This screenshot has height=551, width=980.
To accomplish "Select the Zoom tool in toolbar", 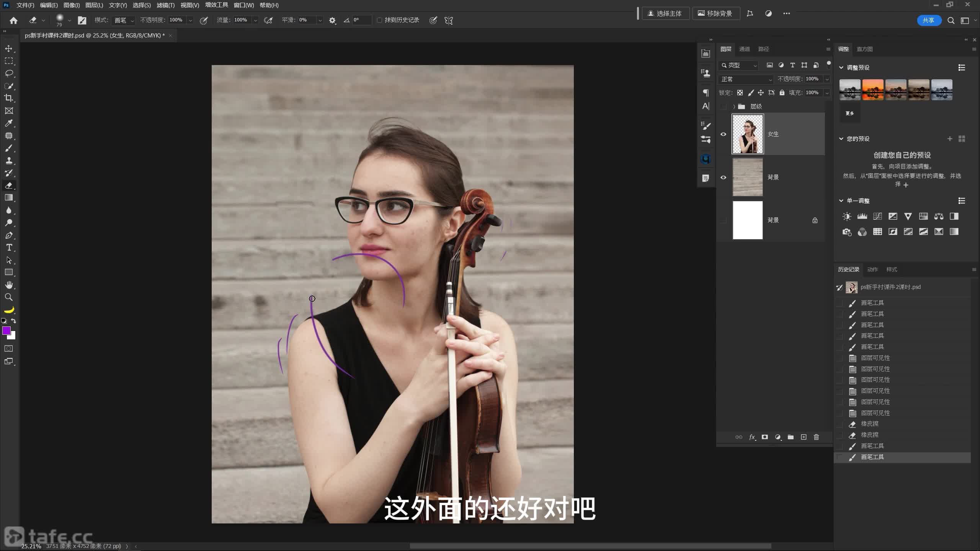I will pos(9,297).
